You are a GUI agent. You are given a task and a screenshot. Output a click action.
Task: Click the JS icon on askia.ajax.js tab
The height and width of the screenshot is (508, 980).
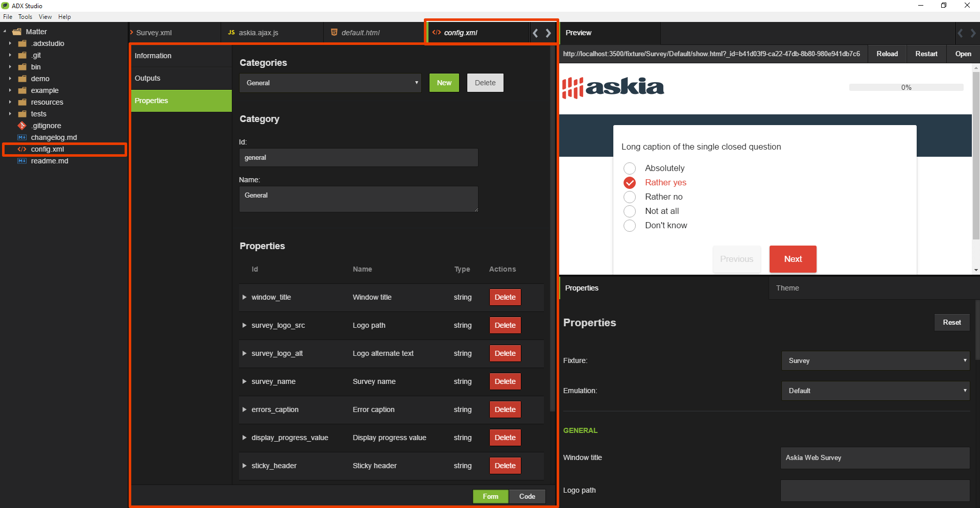pyautogui.click(x=231, y=33)
